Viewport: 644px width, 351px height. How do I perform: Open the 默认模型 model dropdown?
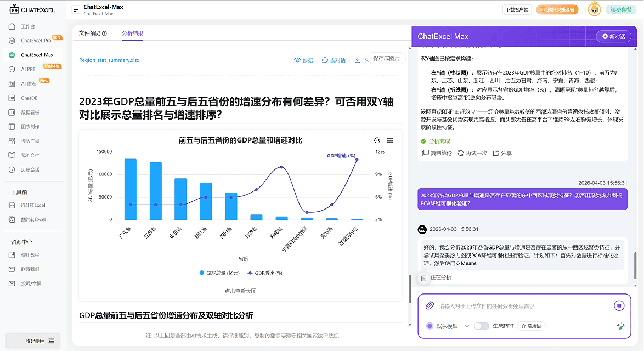pyautogui.click(x=448, y=326)
